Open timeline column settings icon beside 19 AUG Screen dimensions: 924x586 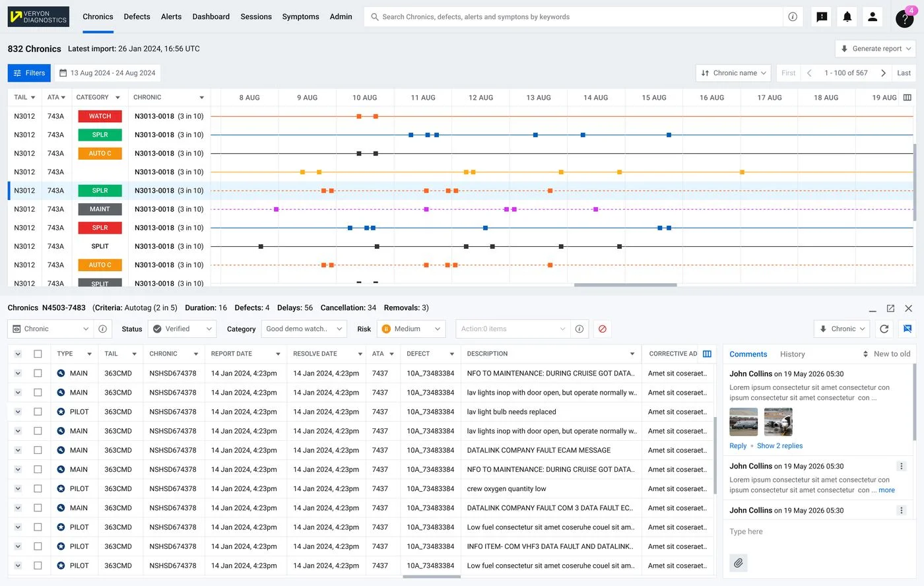click(907, 98)
